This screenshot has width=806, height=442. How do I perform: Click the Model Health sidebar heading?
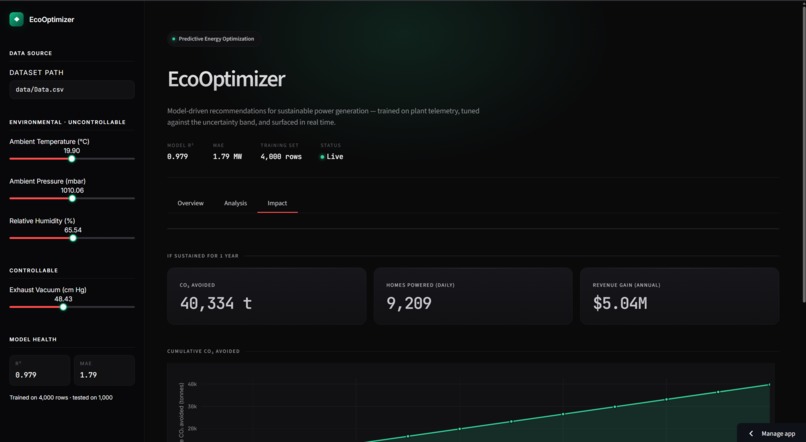click(33, 340)
